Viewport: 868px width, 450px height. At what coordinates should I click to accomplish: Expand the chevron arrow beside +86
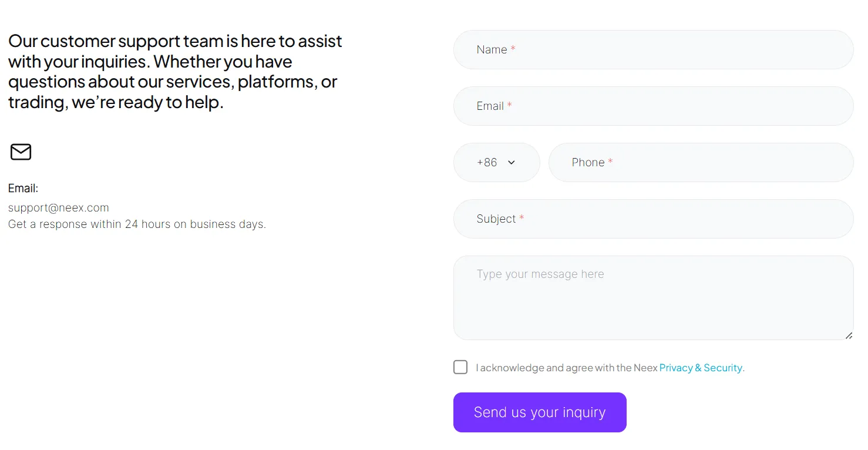point(511,163)
